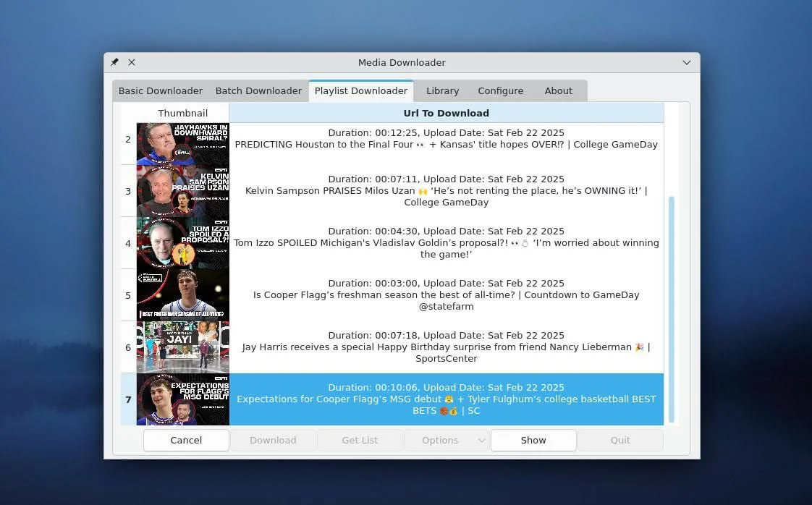The height and width of the screenshot is (505, 812).
Task: Click the Show button
Action: tap(533, 440)
